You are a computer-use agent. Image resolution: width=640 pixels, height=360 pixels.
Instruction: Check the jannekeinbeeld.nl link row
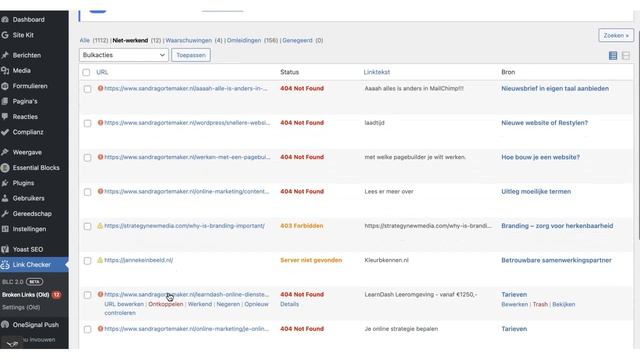87,260
